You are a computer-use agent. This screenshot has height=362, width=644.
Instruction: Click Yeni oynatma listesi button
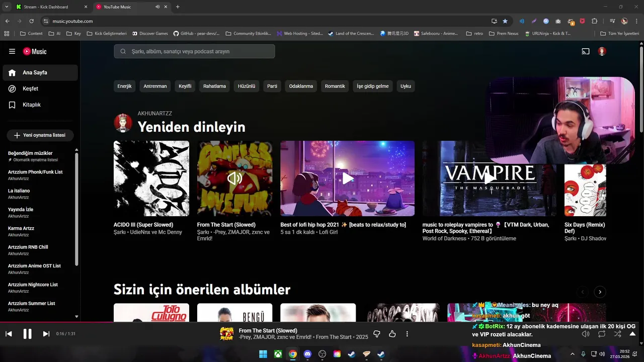40,135
